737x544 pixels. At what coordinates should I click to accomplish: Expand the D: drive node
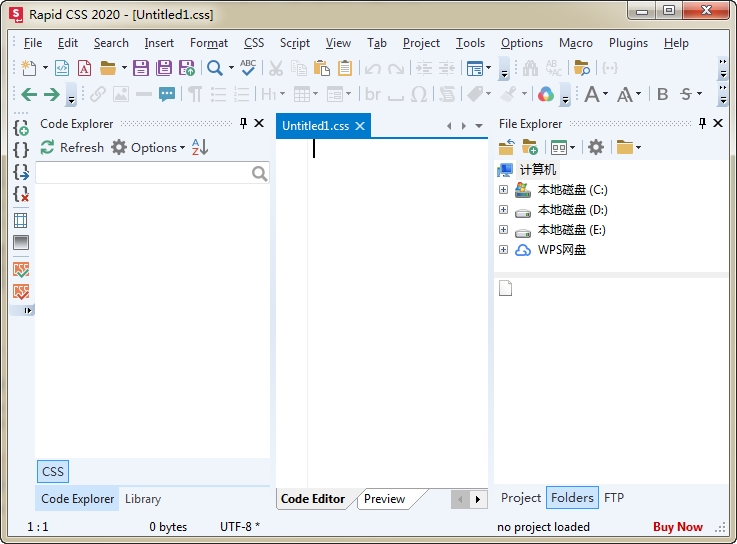(503, 210)
